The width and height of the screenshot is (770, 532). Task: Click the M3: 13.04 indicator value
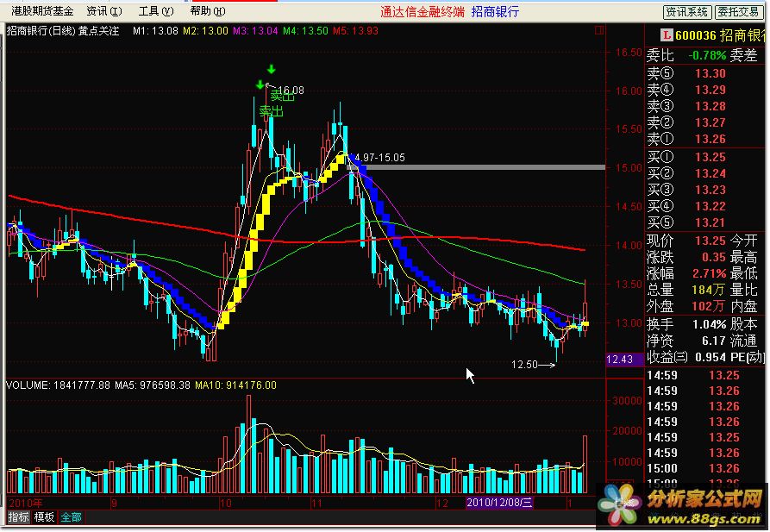255,31
